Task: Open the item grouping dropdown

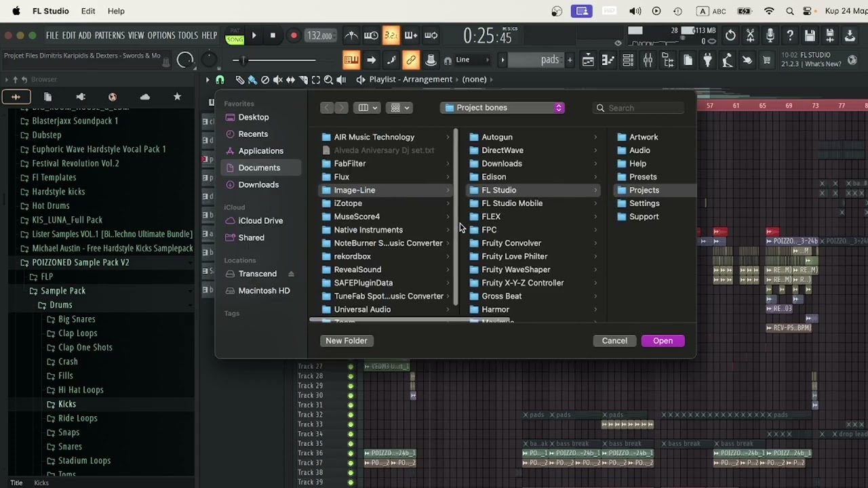Action: tap(399, 108)
